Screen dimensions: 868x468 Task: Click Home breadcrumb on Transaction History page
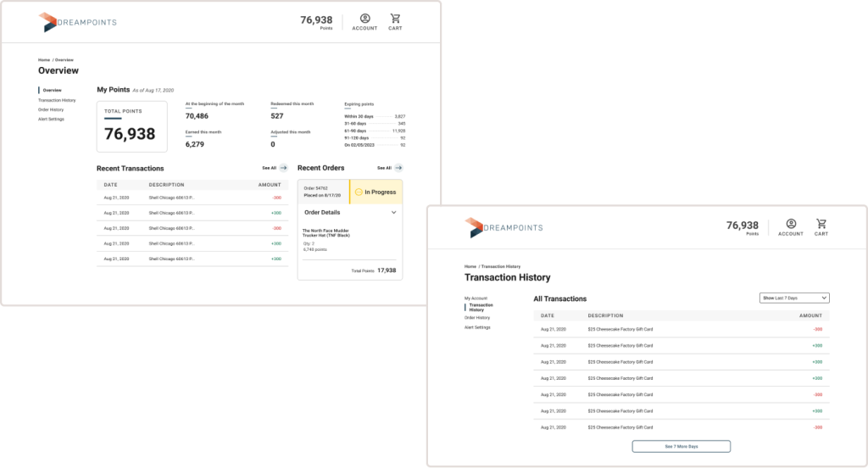tap(470, 266)
